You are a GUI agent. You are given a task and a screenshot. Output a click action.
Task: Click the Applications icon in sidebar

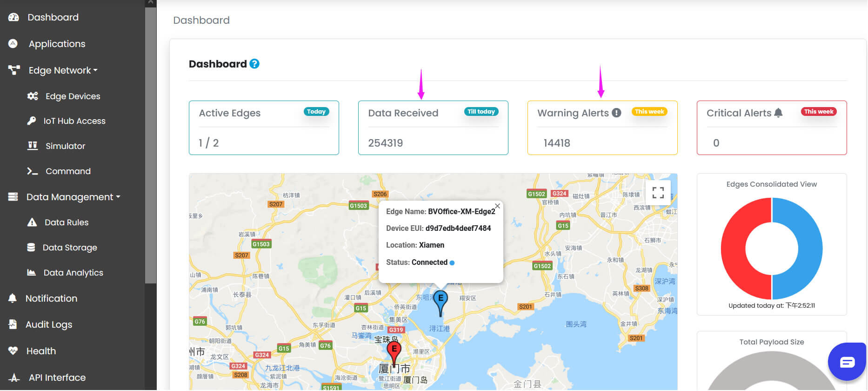pos(13,43)
